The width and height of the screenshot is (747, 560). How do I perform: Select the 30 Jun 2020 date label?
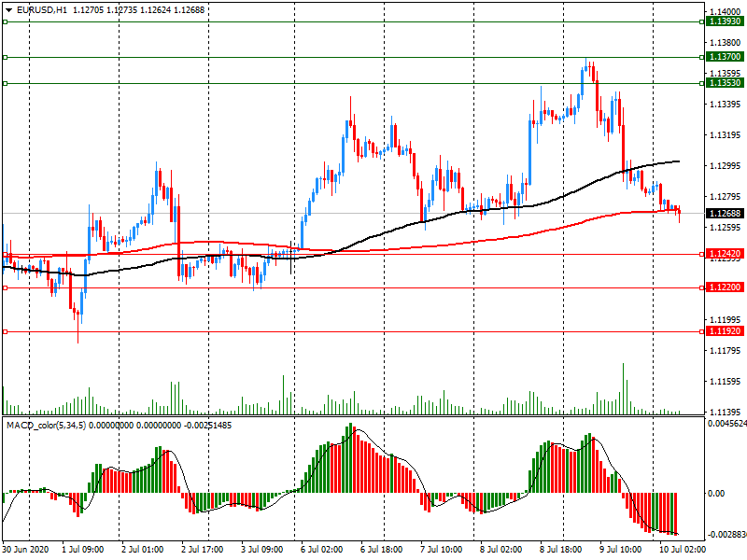[x=28, y=550]
